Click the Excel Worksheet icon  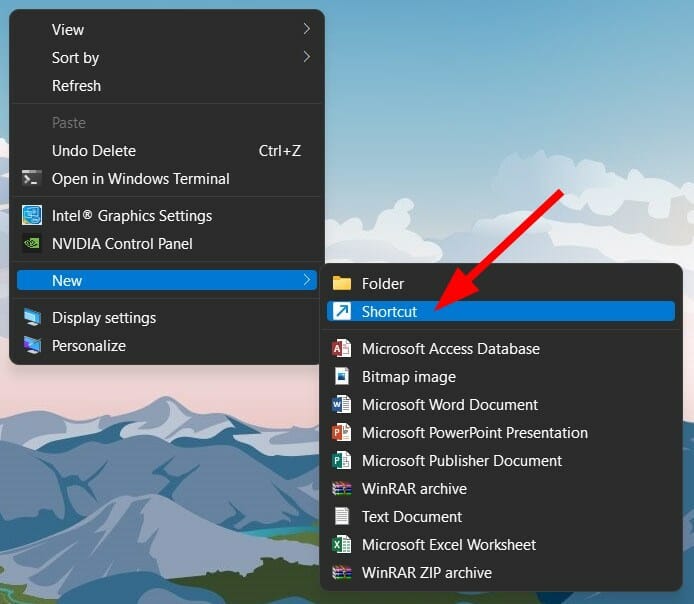pyautogui.click(x=342, y=544)
